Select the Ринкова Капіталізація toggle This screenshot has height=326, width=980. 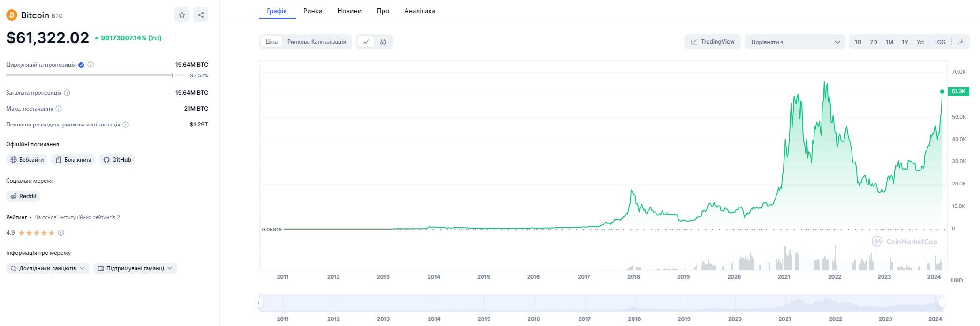[317, 42]
